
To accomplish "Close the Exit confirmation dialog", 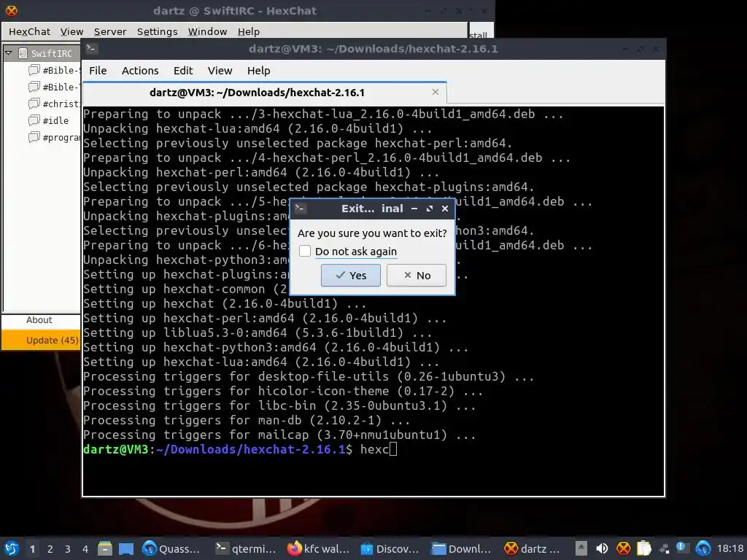I will pos(445,209).
